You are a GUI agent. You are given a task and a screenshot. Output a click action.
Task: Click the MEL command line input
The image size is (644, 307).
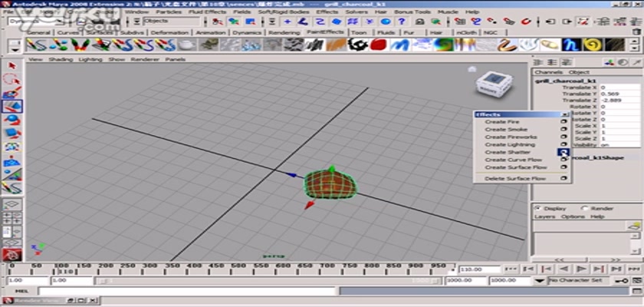click(x=188, y=291)
